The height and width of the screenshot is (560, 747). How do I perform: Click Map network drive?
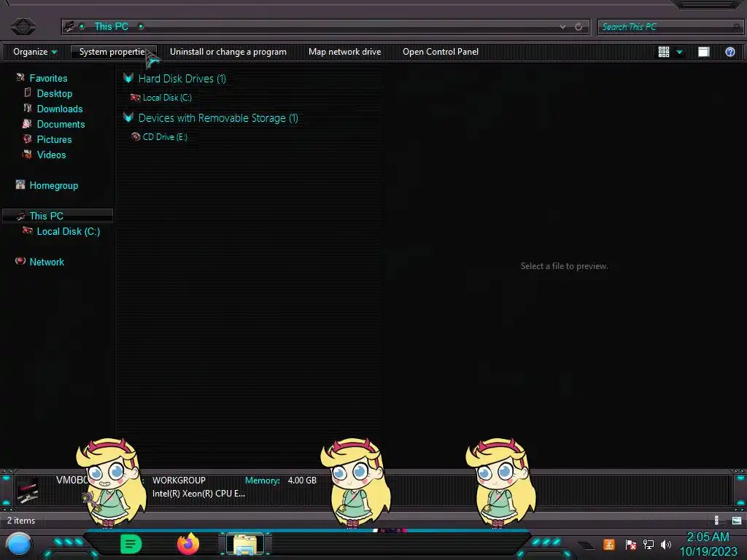pos(344,52)
